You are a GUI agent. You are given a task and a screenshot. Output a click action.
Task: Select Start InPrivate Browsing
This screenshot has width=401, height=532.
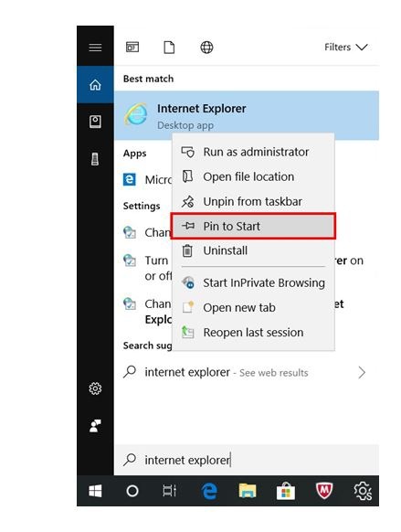[x=253, y=282]
